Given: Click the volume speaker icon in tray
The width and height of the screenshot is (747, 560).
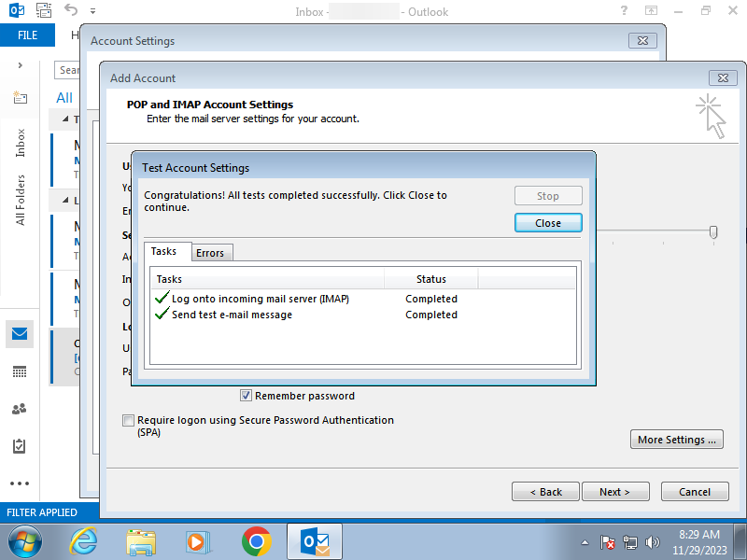Looking at the screenshot, I should pos(653,541).
